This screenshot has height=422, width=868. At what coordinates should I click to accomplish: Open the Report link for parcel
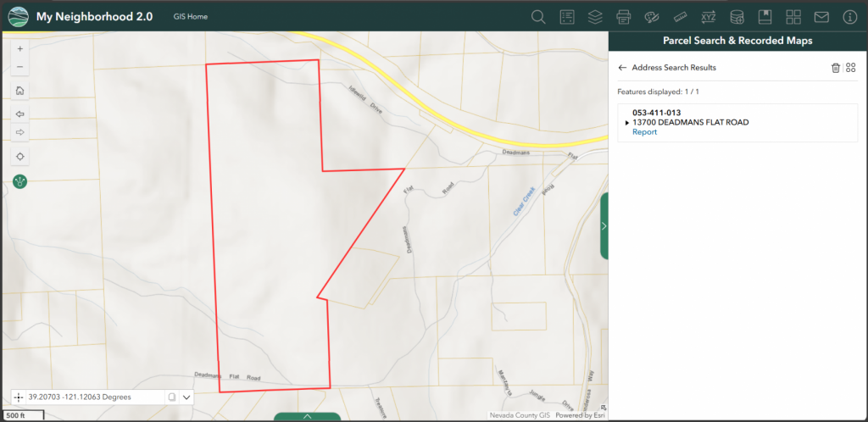[x=644, y=132]
